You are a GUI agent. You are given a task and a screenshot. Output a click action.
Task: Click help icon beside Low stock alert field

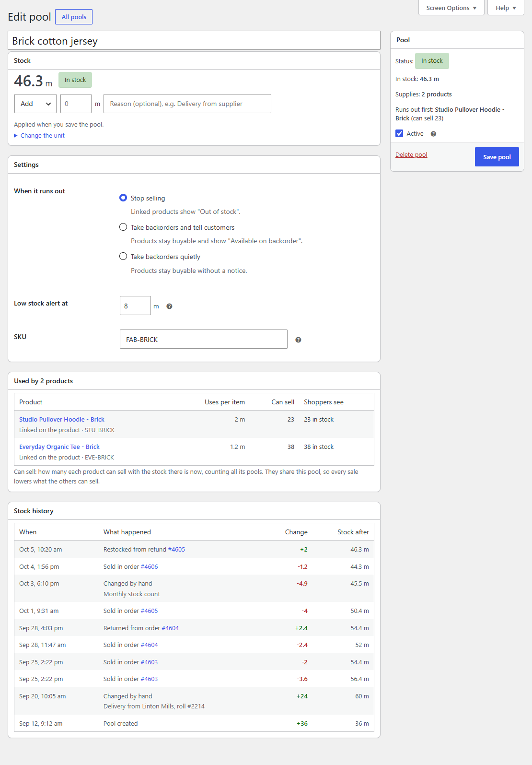[x=169, y=306]
